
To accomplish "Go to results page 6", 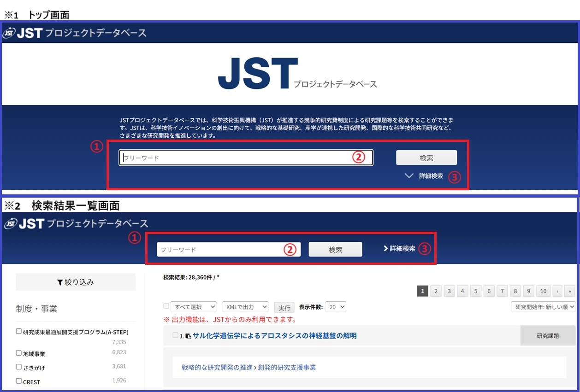I will click(490, 291).
